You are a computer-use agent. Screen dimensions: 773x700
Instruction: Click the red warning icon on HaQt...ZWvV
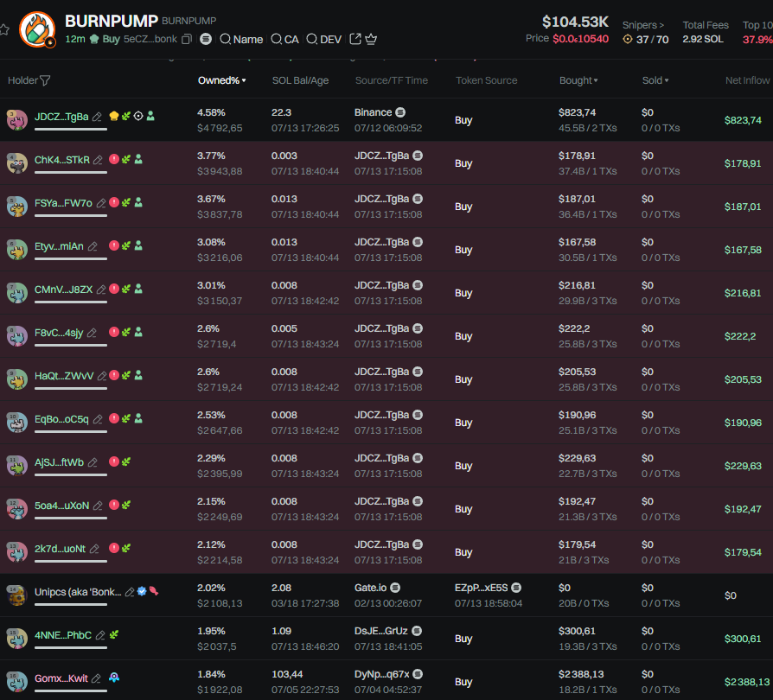[114, 375]
